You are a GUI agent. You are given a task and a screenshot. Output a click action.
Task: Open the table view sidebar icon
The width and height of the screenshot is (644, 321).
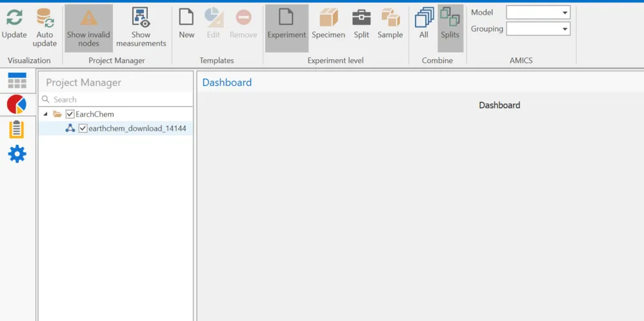click(17, 81)
